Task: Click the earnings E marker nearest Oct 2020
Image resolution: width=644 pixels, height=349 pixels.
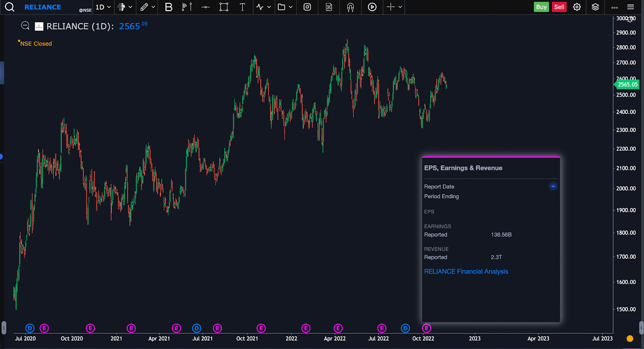Action: (90, 328)
